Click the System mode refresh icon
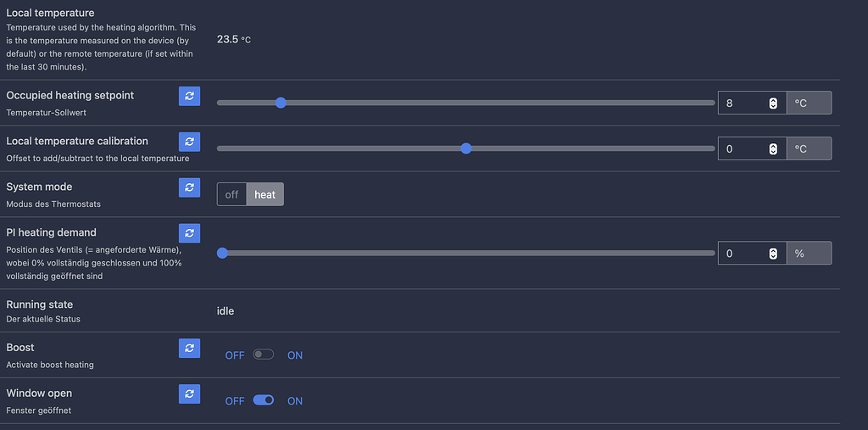The height and width of the screenshot is (430, 868). pos(189,187)
